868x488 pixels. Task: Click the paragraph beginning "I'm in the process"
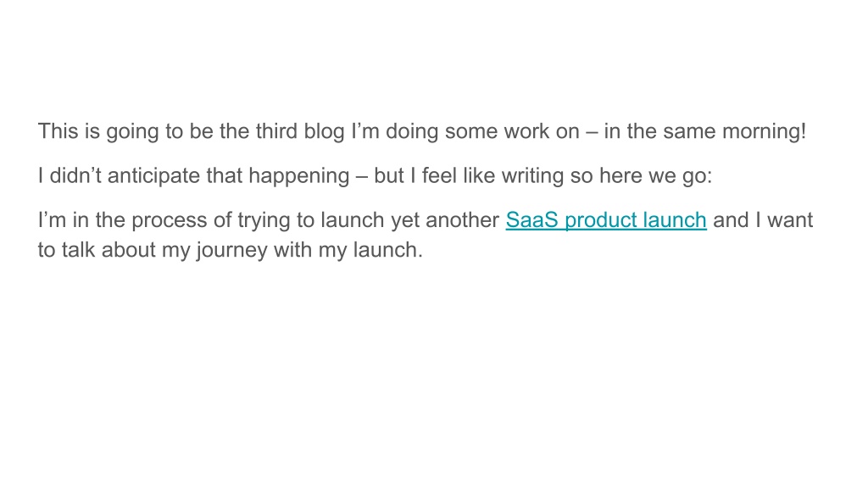(x=426, y=235)
